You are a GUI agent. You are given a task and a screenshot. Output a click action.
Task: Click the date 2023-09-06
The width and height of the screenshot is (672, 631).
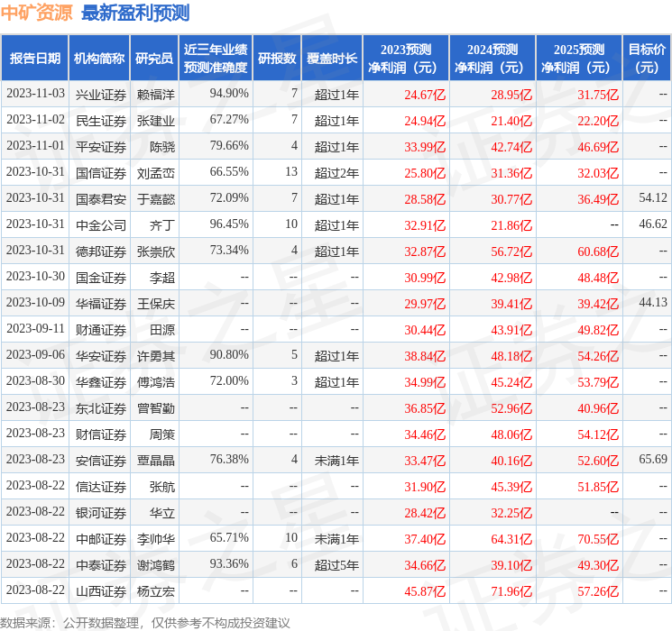35,354
